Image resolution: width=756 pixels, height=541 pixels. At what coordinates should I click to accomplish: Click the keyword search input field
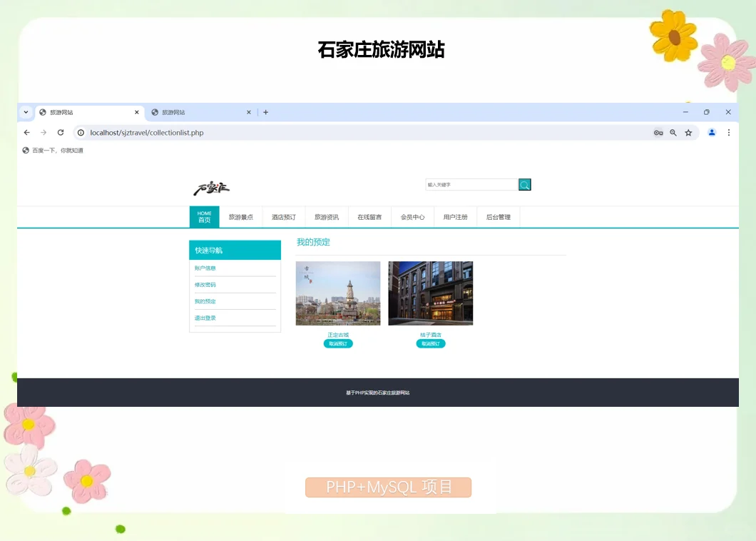pyautogui.click(x=471, y=184)
